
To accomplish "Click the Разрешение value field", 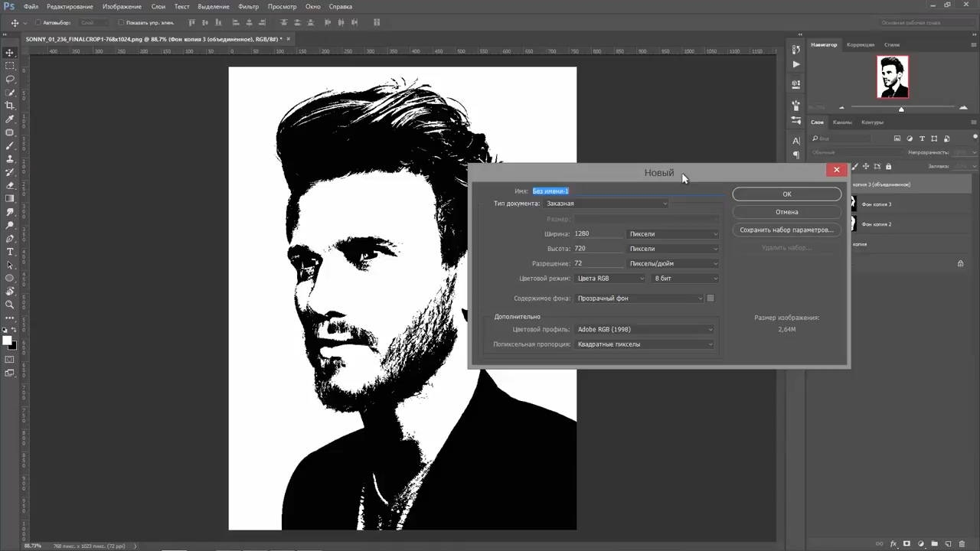I will coord(598,263).
